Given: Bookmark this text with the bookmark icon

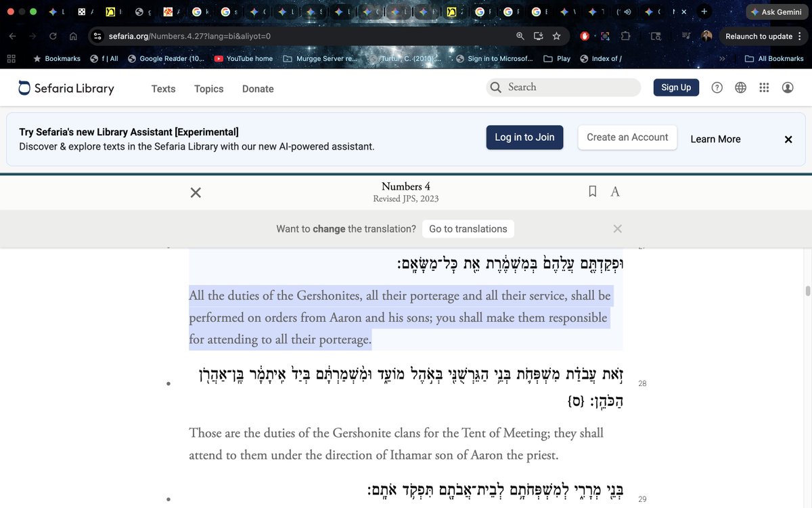Looking at the screenshot, I should [x=593, y=192].
